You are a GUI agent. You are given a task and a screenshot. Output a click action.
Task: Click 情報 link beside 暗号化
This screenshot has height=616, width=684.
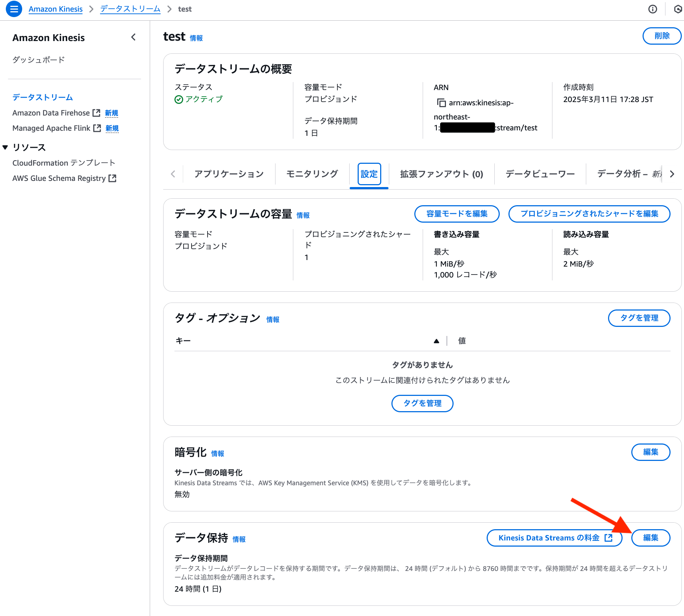click(218, 454)
